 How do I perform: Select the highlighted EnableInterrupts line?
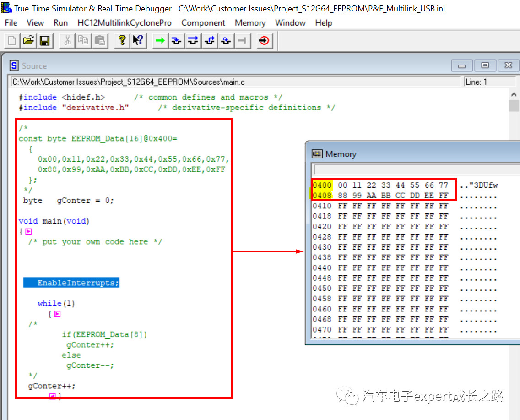[x=71, y=283]
